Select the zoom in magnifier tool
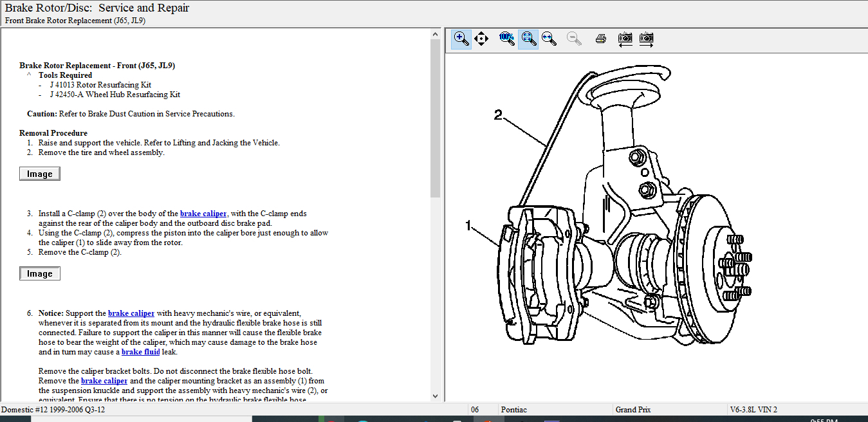This screenshot has width=868, height=422. pos(461,39)
